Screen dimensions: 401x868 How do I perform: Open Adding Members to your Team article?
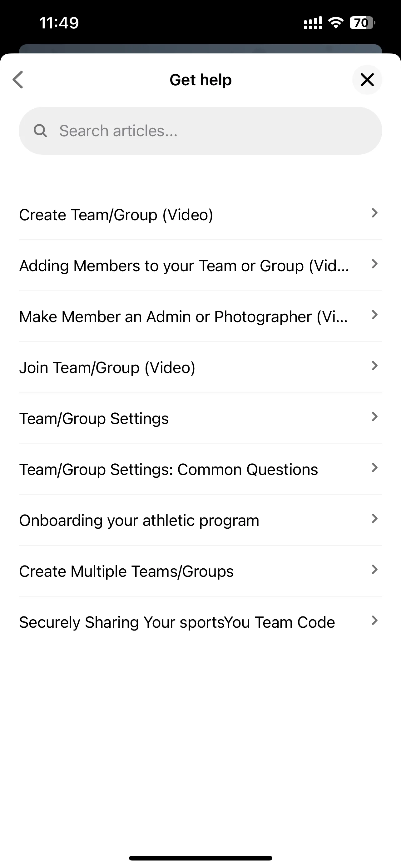click(x=200, y=266)
